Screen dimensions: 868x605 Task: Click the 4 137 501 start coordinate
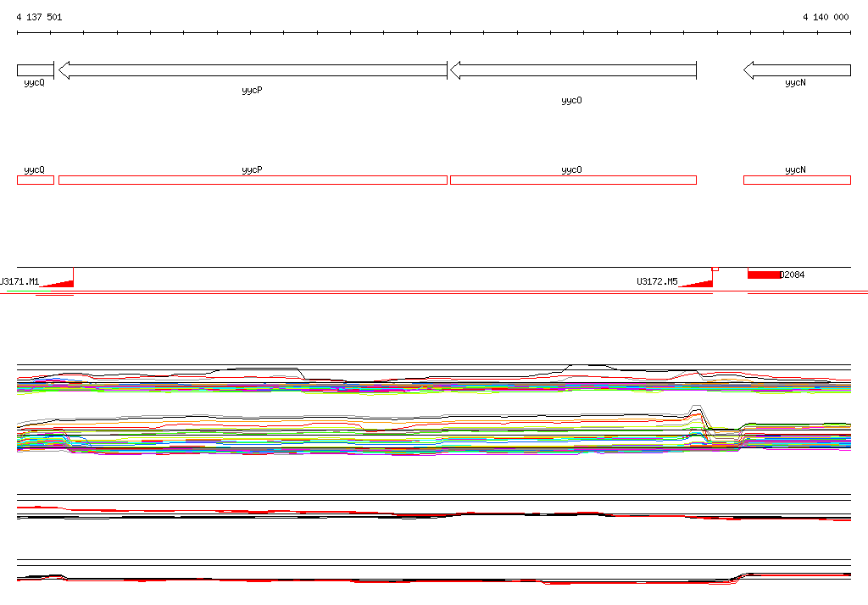39,17
